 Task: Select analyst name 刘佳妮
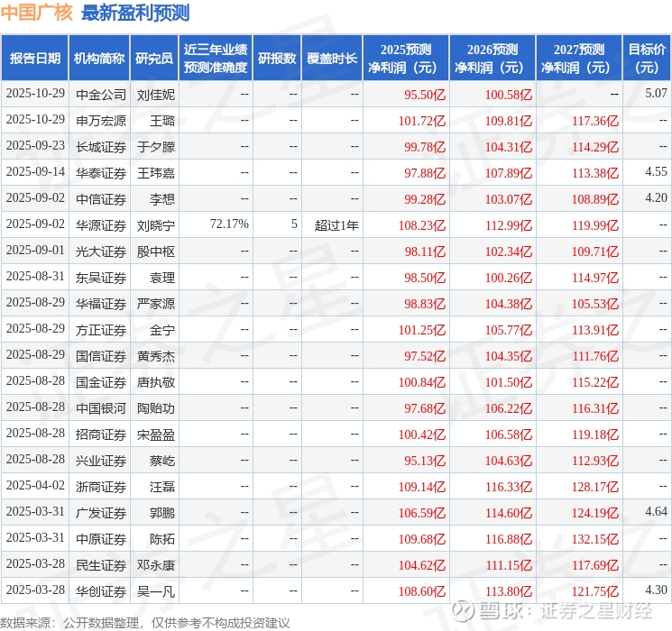156,95
